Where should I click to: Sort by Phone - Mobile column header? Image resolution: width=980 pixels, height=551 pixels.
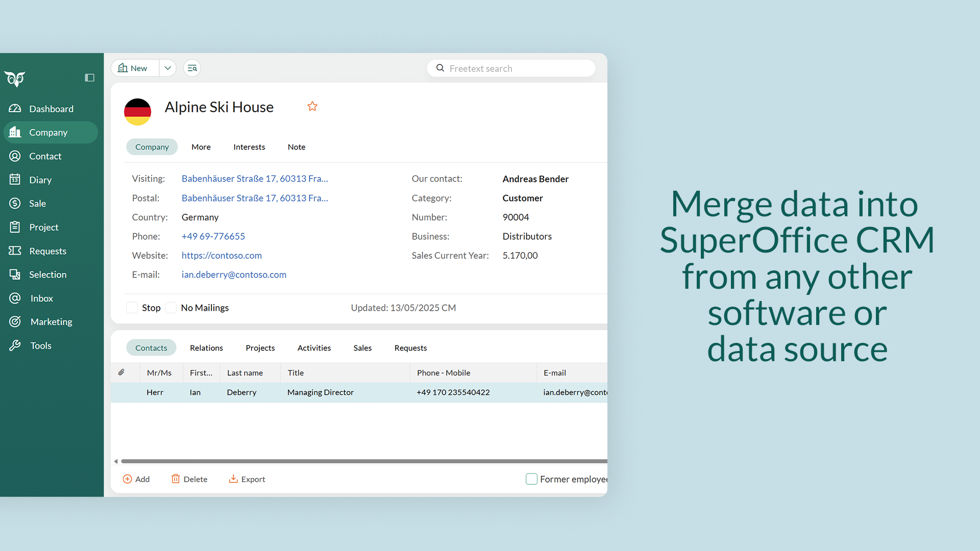(473, 373)
